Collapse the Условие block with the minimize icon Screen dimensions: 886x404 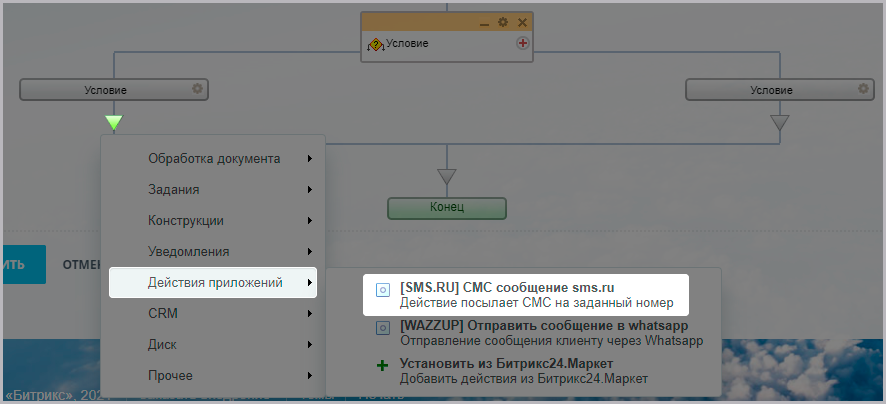click(x=485, y=22)
